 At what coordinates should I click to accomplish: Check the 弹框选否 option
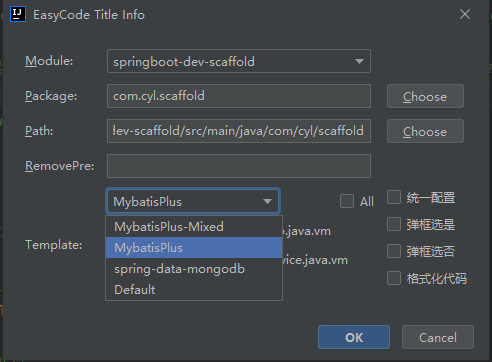(x=394, y=251)
